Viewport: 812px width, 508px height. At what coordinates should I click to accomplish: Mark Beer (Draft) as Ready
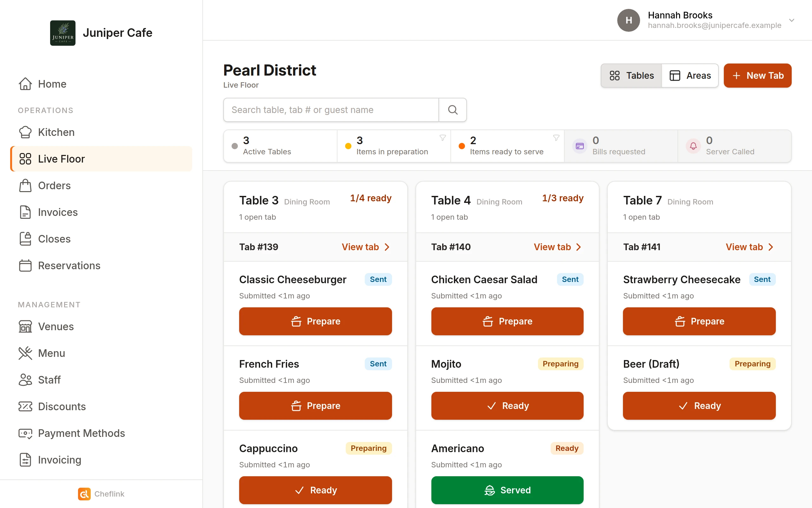tap(699, 405)
